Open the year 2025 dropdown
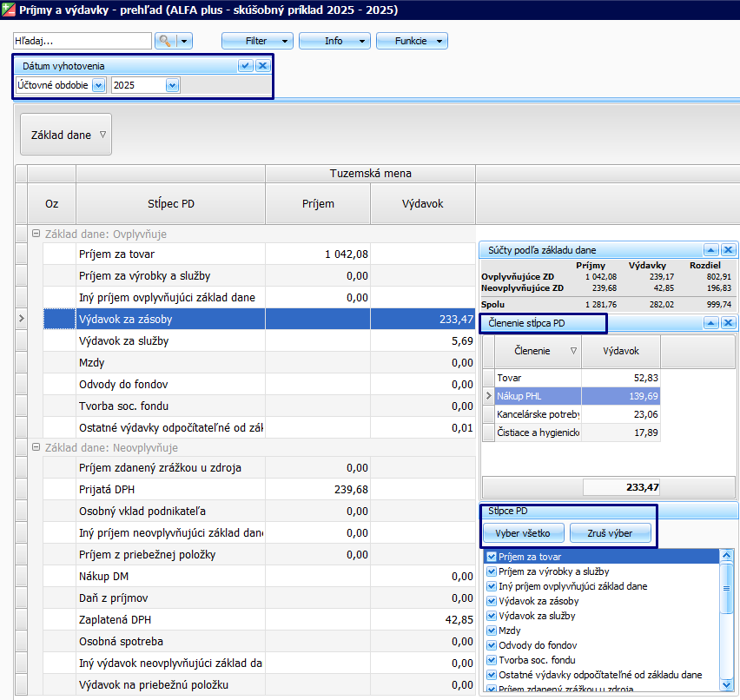This screenshot has width=740, height=700. [x=172, y=85]
